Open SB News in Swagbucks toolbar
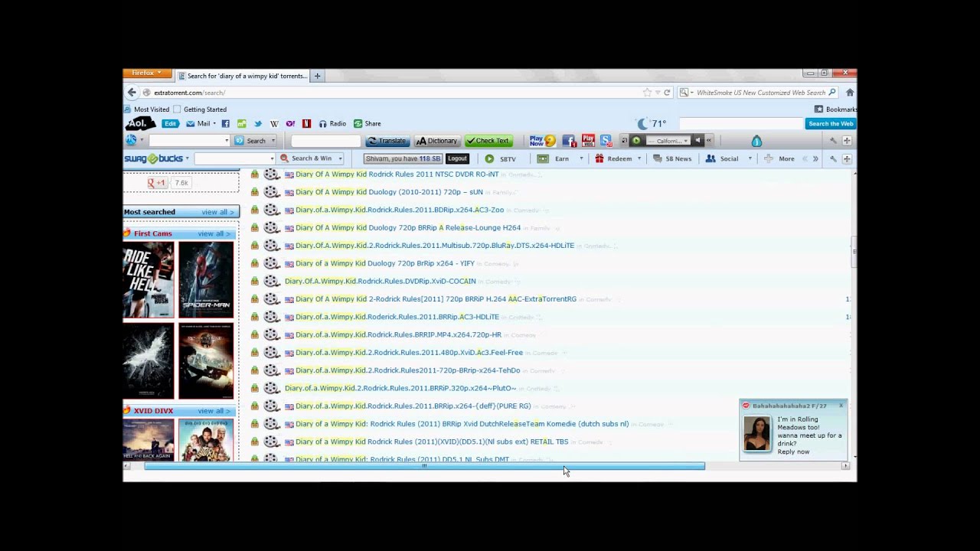This screenshot has width=980, height=551. [x=672, y=159]
